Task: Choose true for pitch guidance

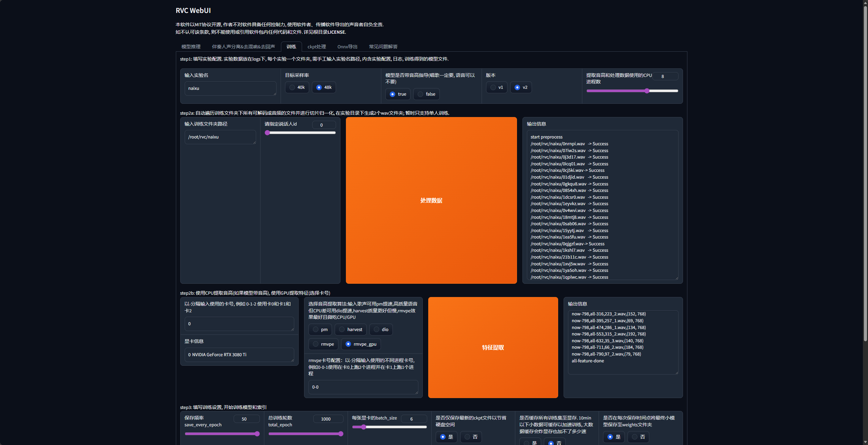Action: tap(398, 94)
